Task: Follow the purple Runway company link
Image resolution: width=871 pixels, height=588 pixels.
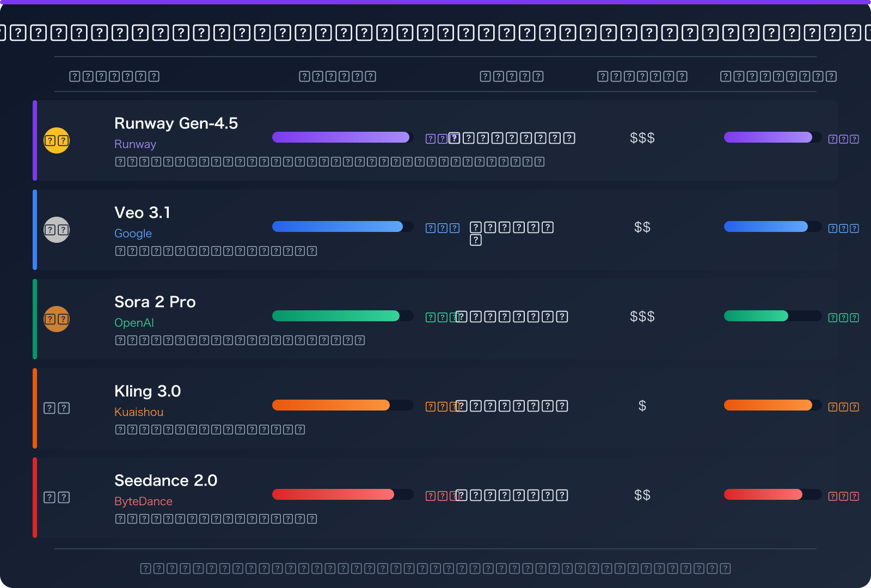Action: pos(135,144)
